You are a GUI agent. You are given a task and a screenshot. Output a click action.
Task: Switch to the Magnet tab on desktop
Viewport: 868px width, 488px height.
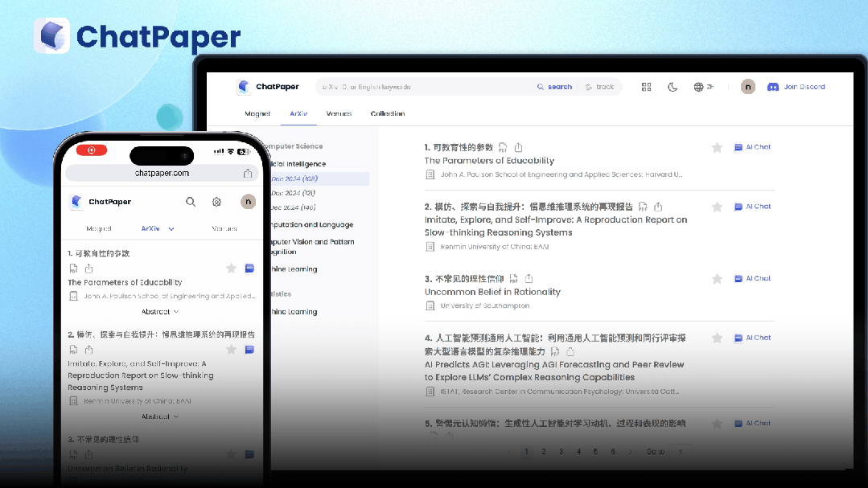point(257,113)
